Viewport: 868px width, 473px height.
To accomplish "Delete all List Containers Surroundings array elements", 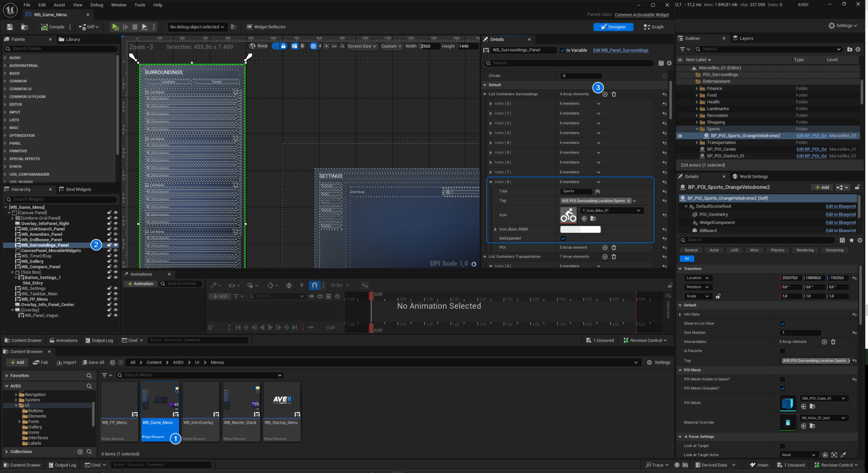I will pos(614,94).
